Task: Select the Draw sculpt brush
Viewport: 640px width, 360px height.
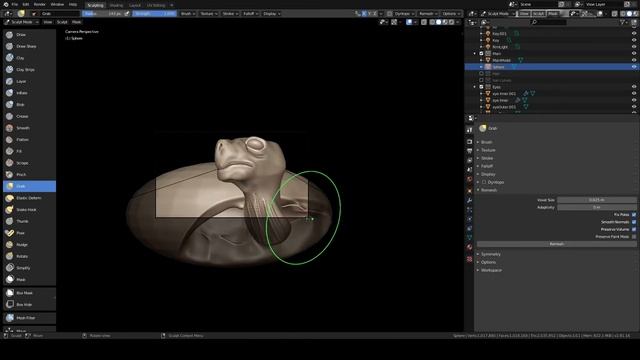Action: pyautogui.click(x=29, y=35)
